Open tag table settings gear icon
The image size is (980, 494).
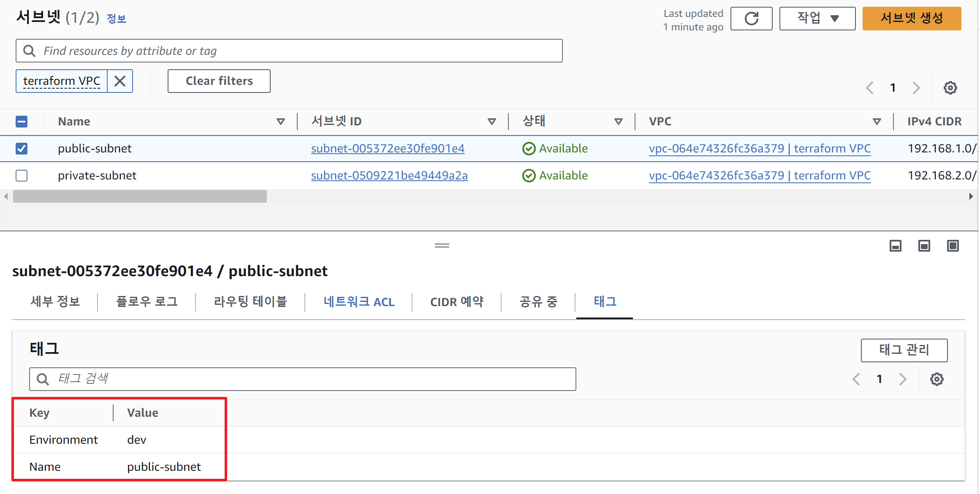click(937, 379)
